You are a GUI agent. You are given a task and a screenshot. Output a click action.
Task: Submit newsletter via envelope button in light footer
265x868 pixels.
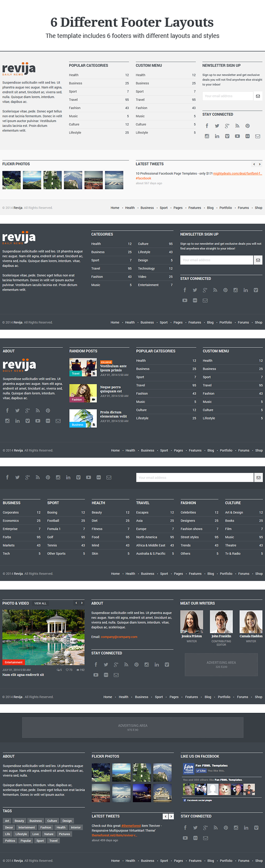click(258, 96)
